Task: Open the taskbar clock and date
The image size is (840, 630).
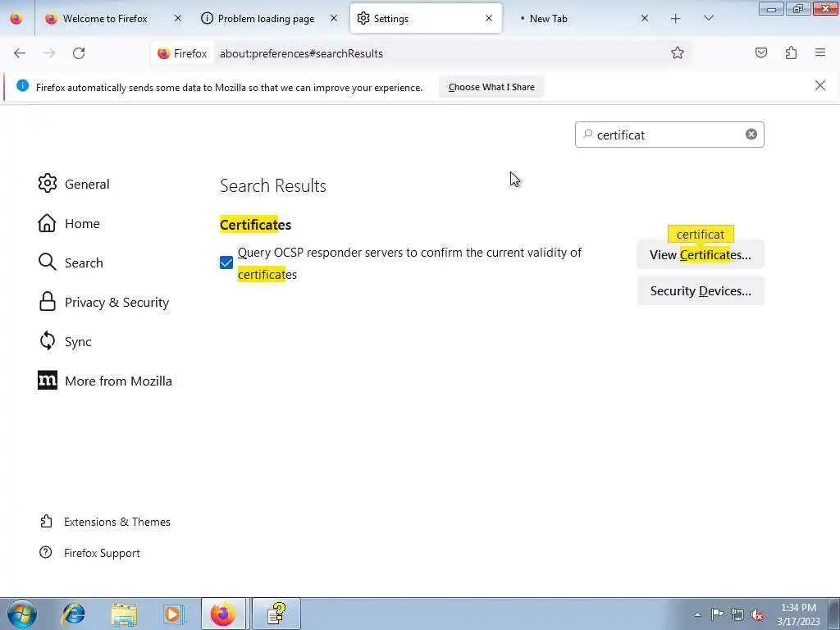Action: [798, 614]
